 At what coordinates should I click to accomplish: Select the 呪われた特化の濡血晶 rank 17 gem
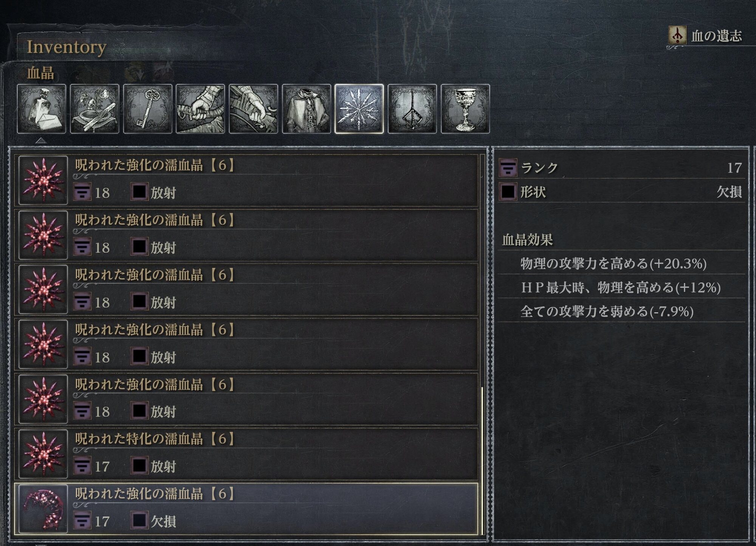coord(246,454)
